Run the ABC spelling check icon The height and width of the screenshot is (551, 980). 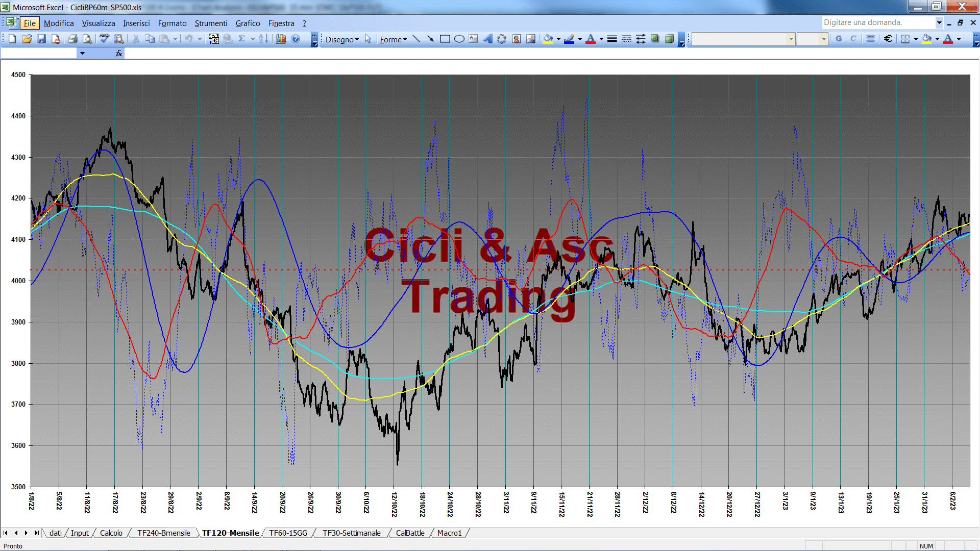pyautogui.click(x=104, y=39)
